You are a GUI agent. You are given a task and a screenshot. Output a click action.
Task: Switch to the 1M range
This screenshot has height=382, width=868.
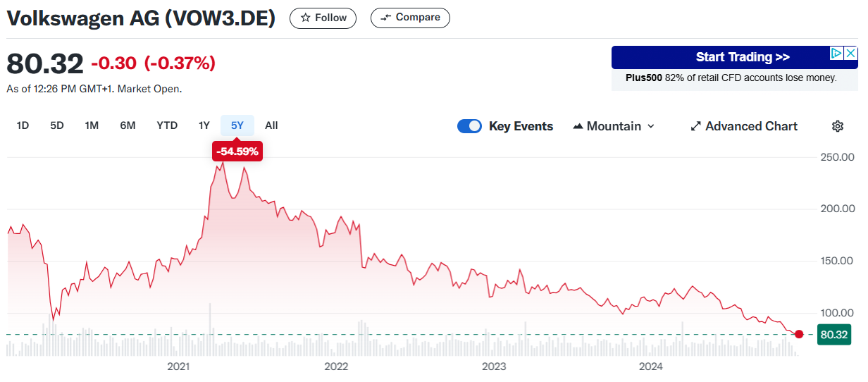pyautogui.click(x=92, y=125)
